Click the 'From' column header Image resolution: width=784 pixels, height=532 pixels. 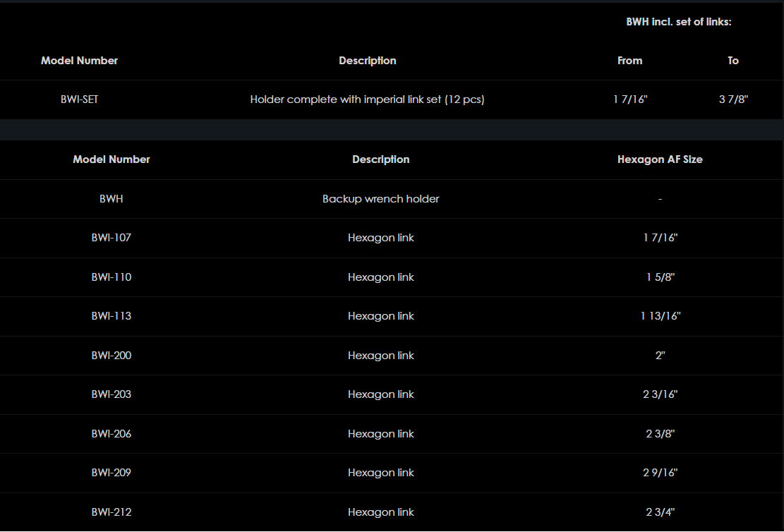[629, 61]
